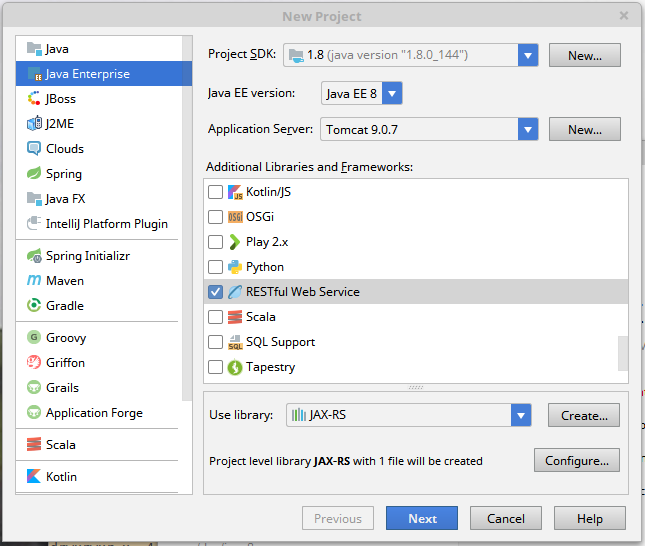Click the Kotlin icon in the left sidebar

point(34,476)
